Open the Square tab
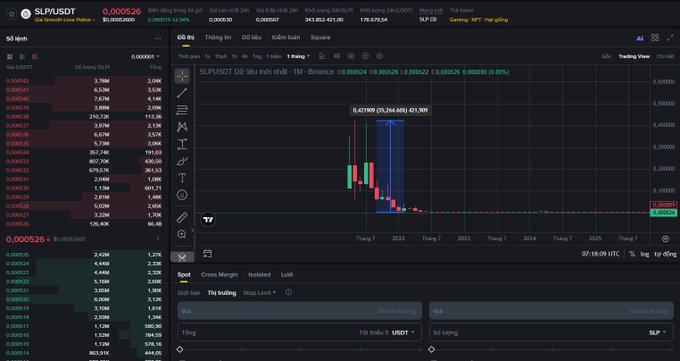 pos(320,38)
